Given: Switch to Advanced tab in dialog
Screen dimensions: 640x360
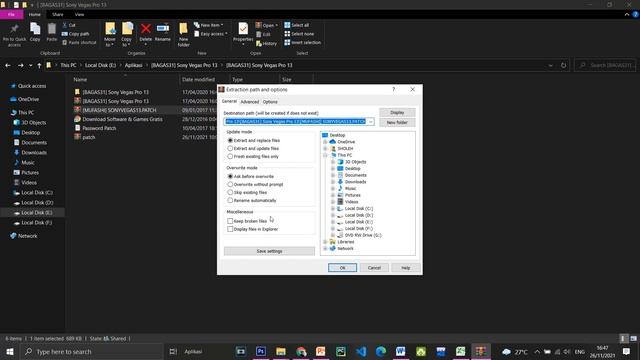Looking at the screenshot, I should [249, 102].
